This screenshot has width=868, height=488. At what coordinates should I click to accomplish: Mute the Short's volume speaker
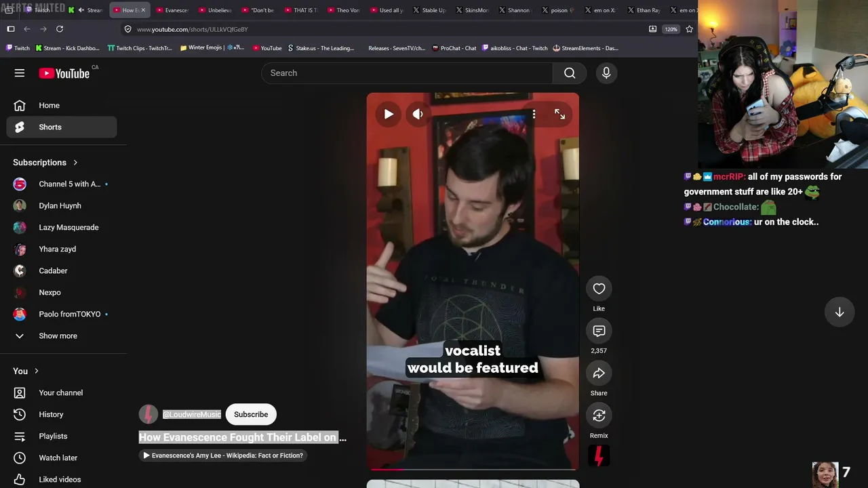click(418, 114)
